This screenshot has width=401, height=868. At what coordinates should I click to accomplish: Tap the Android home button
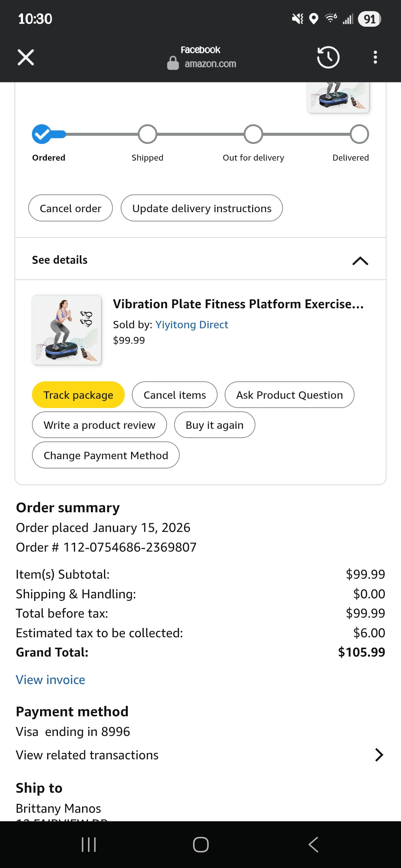click(x=200, y=845)
